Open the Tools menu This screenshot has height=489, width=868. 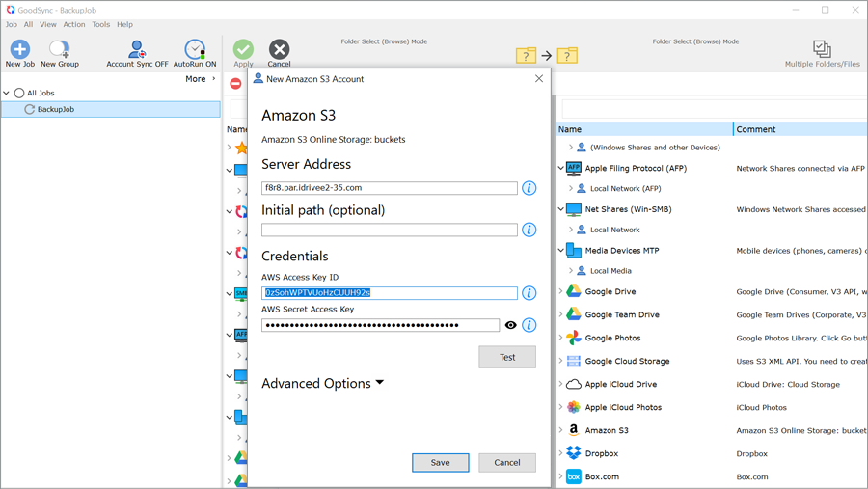point(100,24)
